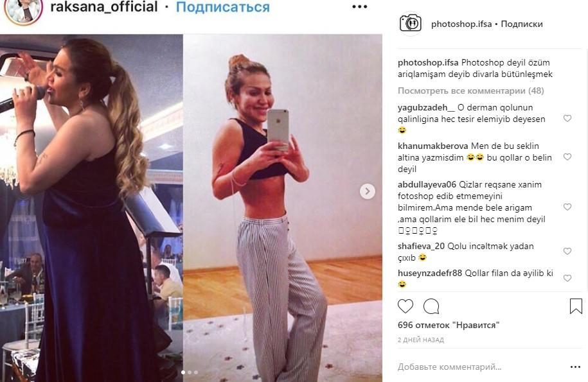This screenshot has height=382, width=588.
Task: View who liked via 696 отметок Нравится
Action: (449, 325)
